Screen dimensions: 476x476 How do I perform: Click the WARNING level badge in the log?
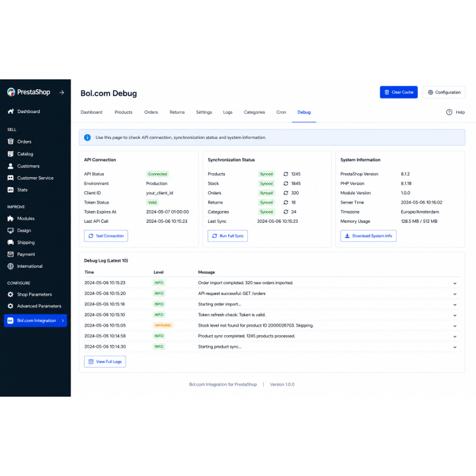(x=163, y=325)
